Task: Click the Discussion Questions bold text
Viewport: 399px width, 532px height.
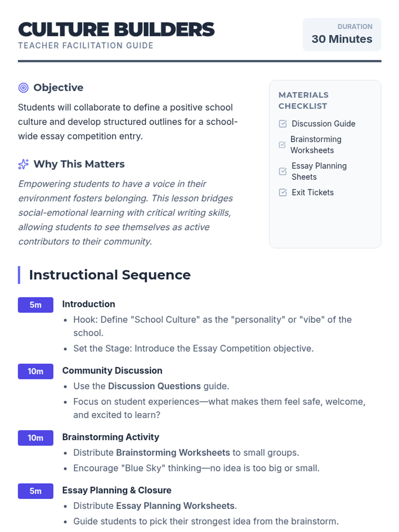Action: point(154,386)
